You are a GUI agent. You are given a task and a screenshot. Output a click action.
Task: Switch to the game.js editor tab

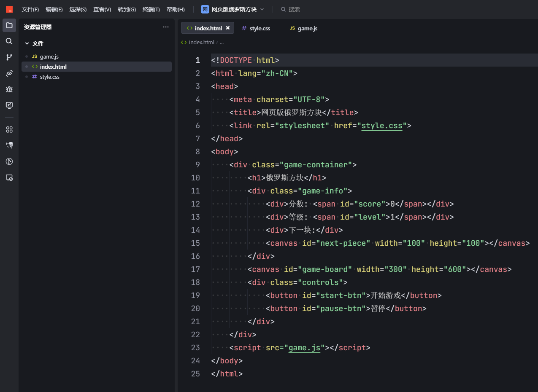coord(303,28)
